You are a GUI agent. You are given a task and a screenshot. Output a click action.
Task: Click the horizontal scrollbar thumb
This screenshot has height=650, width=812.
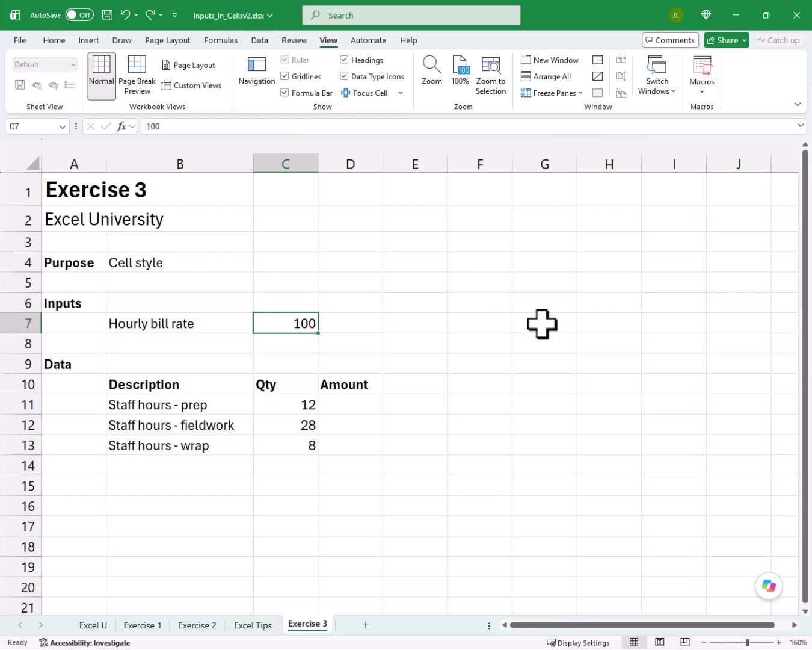pyautogui.click(x=642, y=625)
